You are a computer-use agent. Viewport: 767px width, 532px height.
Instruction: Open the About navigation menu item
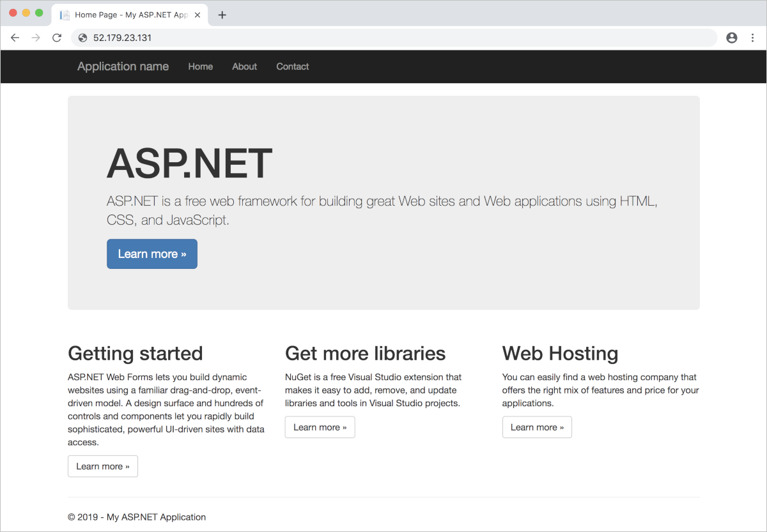click(244, 66)
